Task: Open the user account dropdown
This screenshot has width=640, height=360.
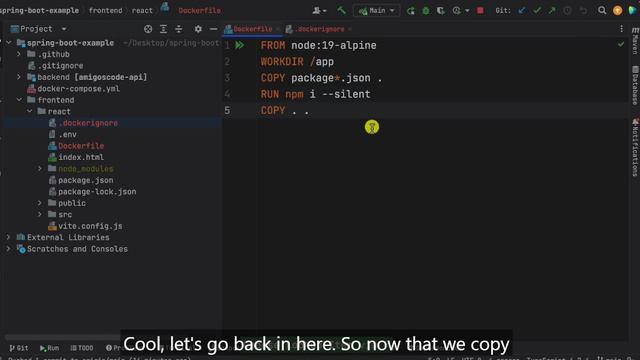Action: coord(319,11)
